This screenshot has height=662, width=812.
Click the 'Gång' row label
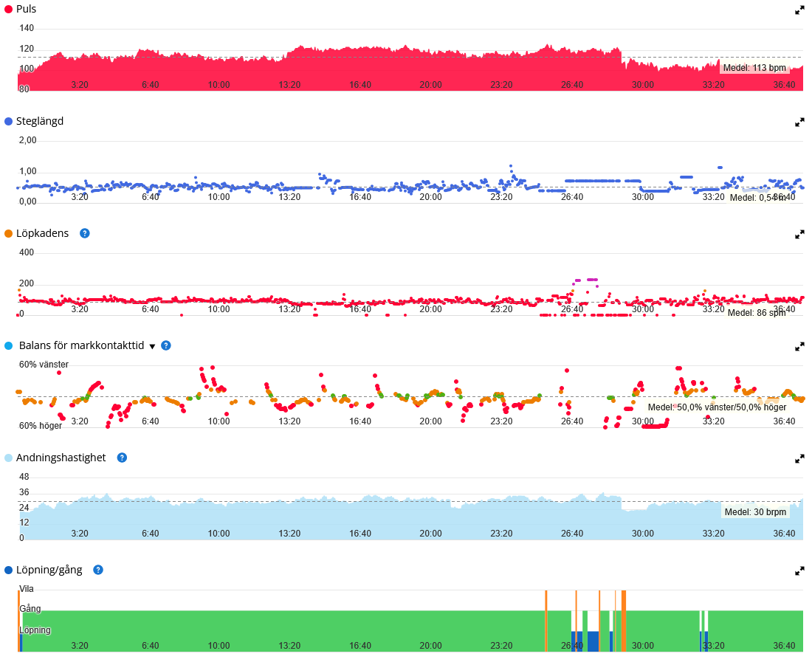30,609
